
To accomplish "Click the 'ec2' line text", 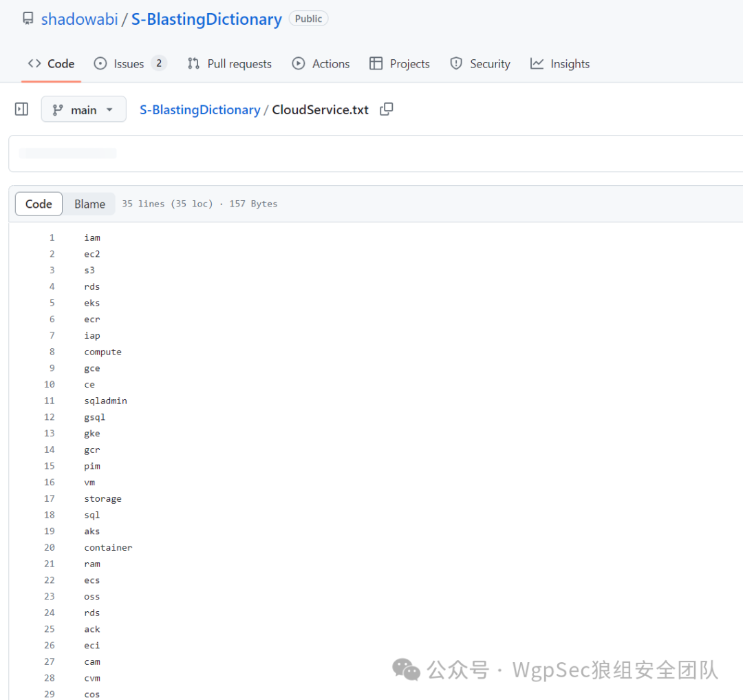I will pos(92,254).
